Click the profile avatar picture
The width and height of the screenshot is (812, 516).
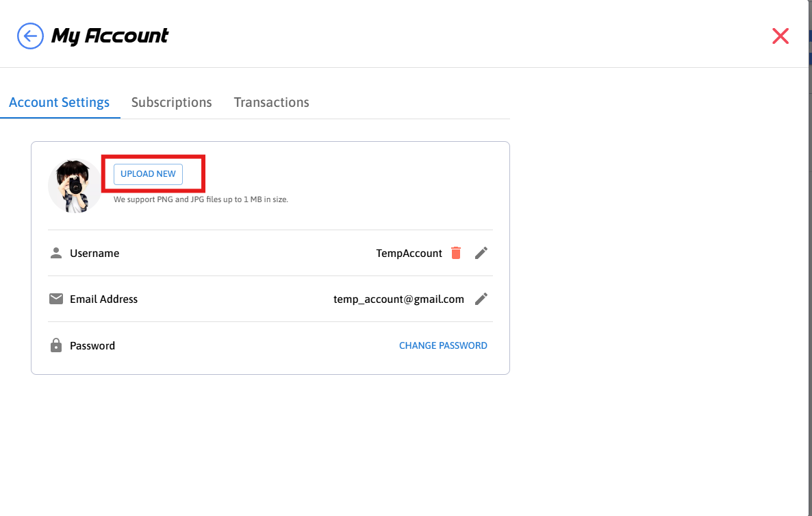75,186
